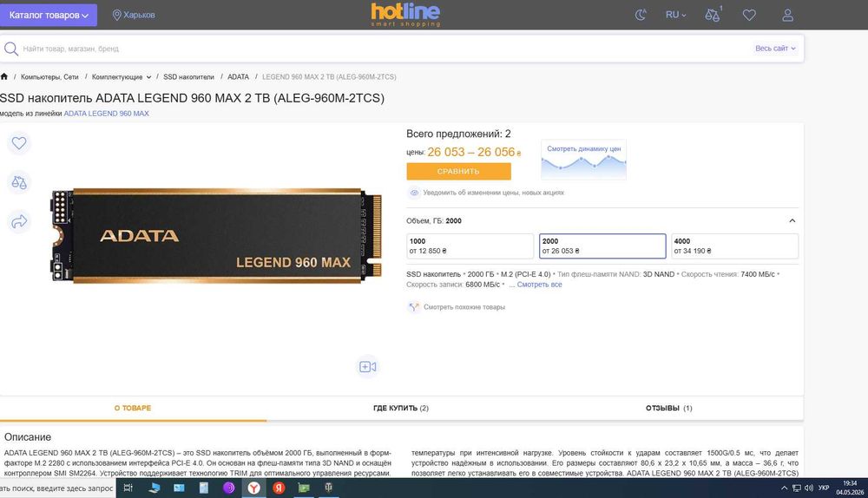Open the purple round taskbar app icon
This screenshot has height=498, width=868.
228,488
